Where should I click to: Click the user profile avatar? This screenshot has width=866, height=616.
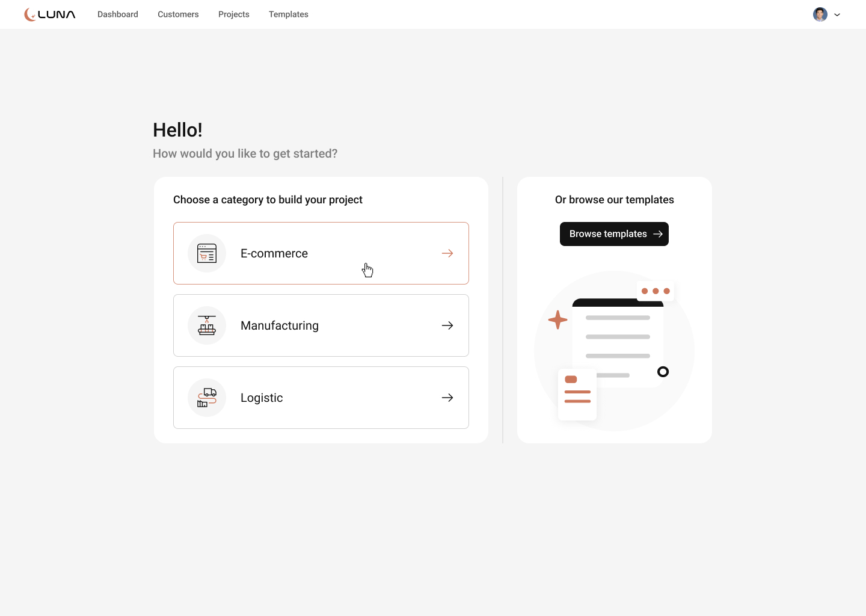click(x=820, y=14)
